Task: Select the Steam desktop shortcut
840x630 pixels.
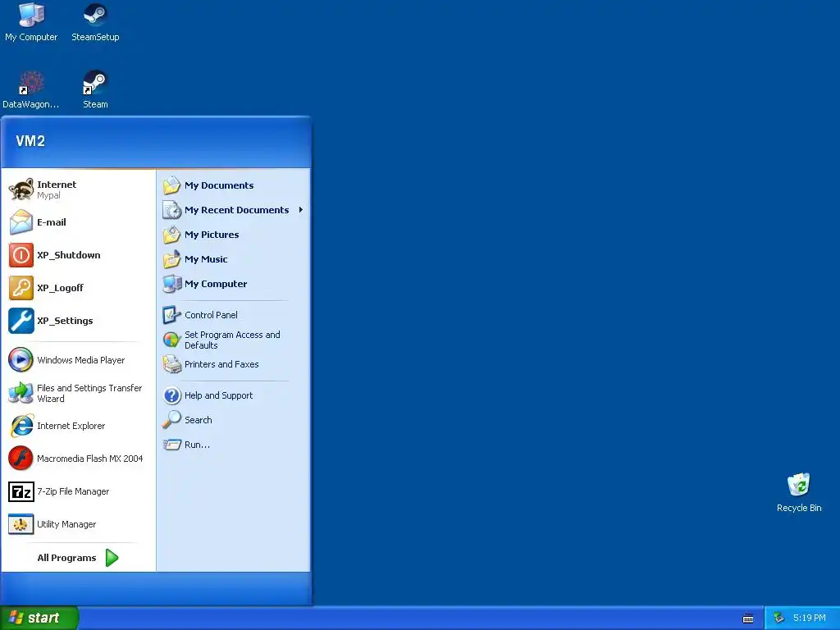Action: tap(95, 89)
